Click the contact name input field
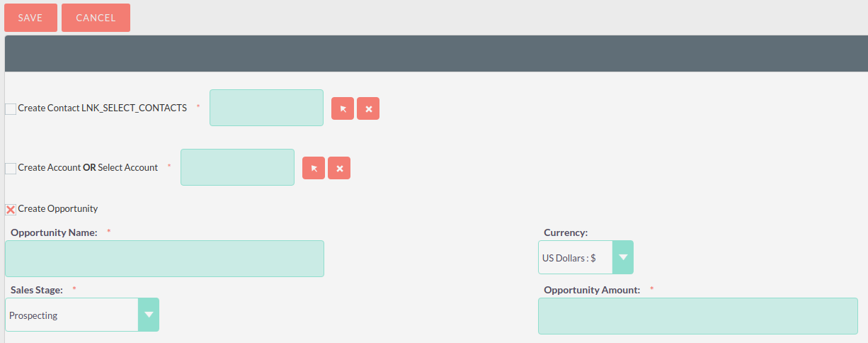The height and width of the screenshot is (343, 868). [x=266, y=108]
